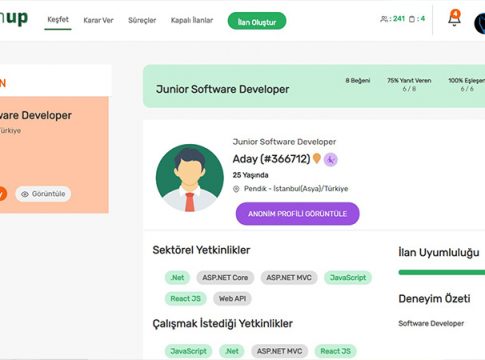
Task: Click the ASP.NET Core skill tag
Action: click(225, 277)
